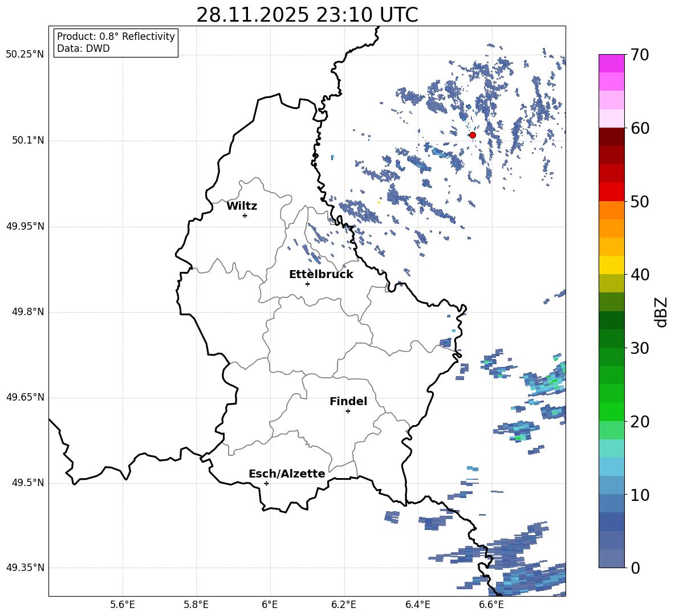Image resolution: width=675 pixels, height=616 pixels.
Task: Click the 50 tick on colorbar
Action: tap(640, 201)
